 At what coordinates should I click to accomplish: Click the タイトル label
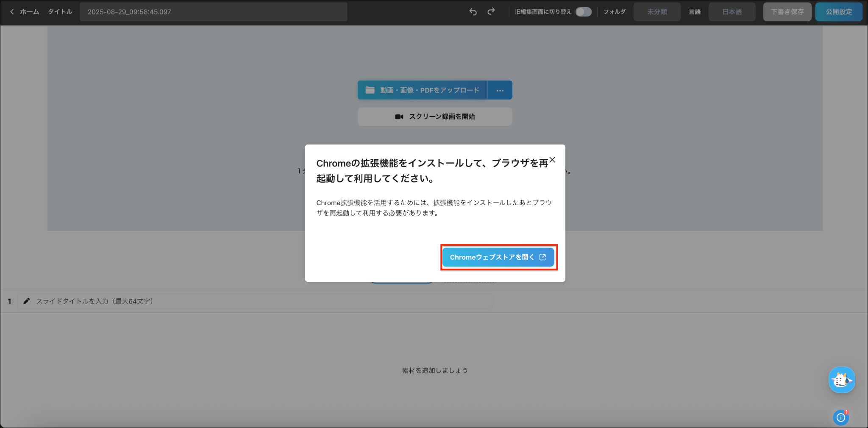[x=60, y=12]
